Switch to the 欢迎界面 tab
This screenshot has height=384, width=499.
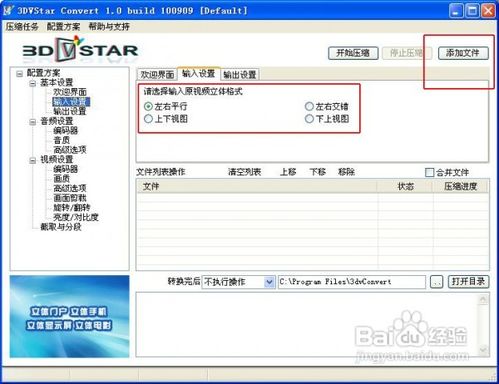(x=157, y=74)
